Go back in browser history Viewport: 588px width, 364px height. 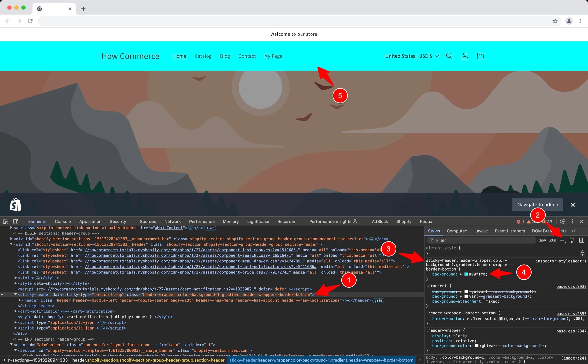[x=8, y=21]
